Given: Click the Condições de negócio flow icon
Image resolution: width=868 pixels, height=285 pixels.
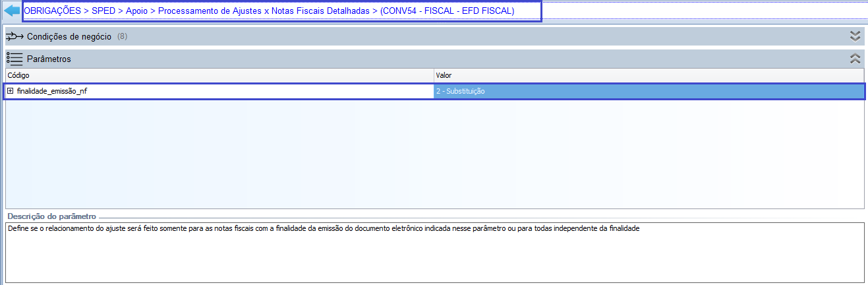Looking at the screenshot, I should [x=15, y=36].
